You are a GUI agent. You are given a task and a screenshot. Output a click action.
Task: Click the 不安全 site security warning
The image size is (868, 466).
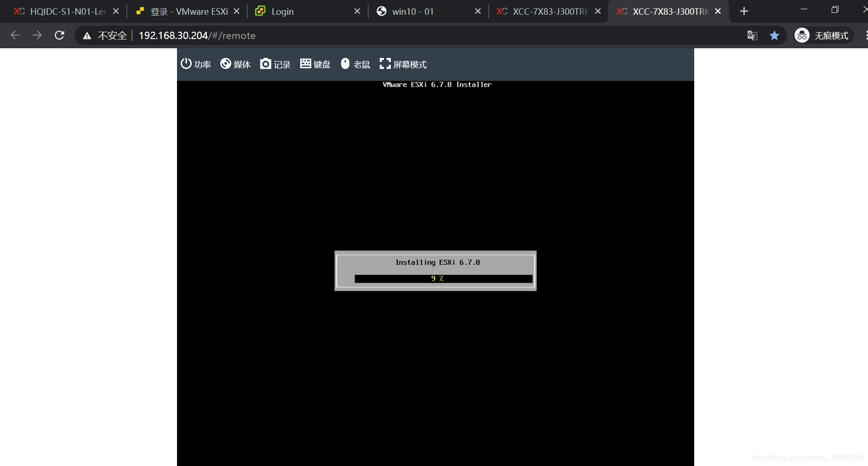105,35
